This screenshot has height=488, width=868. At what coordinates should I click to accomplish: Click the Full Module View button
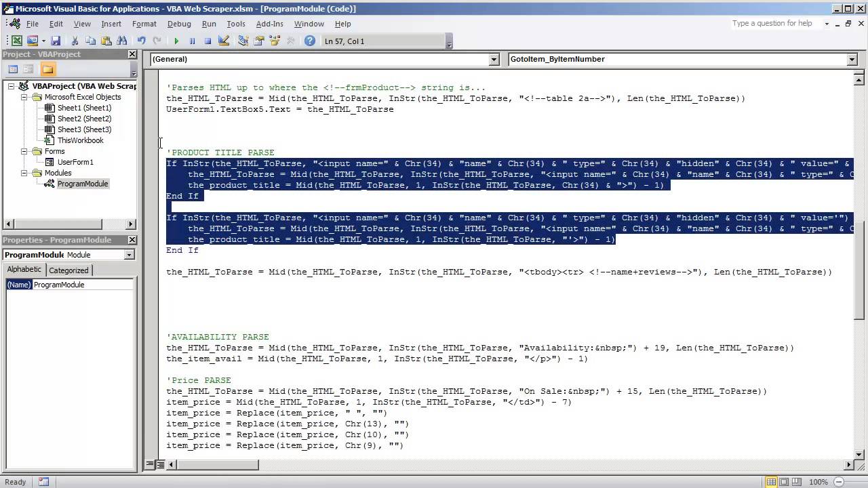(x=160, y=464)
